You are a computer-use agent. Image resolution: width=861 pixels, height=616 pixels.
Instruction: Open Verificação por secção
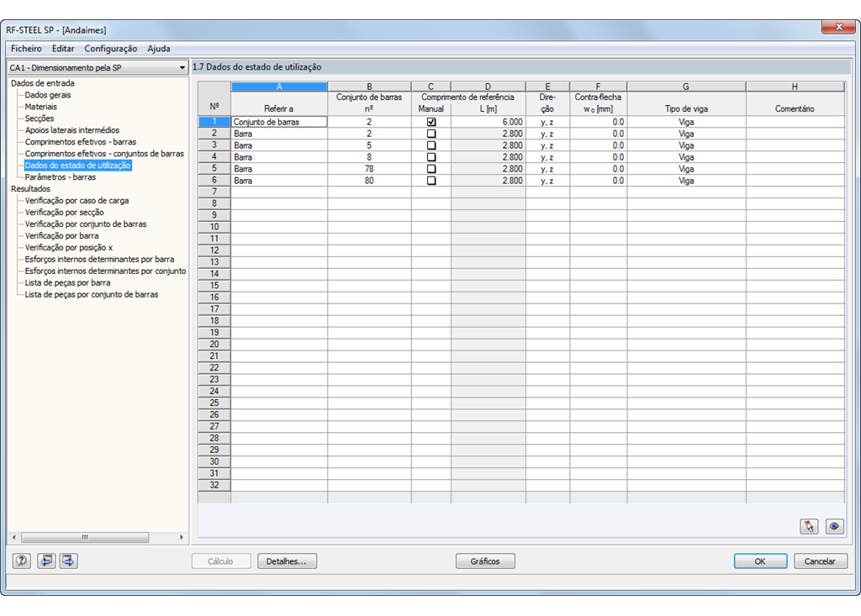64,213
